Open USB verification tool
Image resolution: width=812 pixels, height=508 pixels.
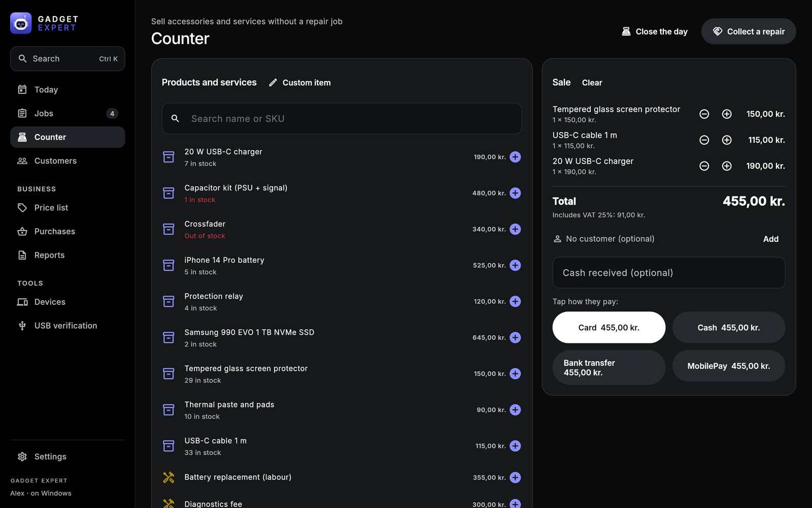pos(67,326)
